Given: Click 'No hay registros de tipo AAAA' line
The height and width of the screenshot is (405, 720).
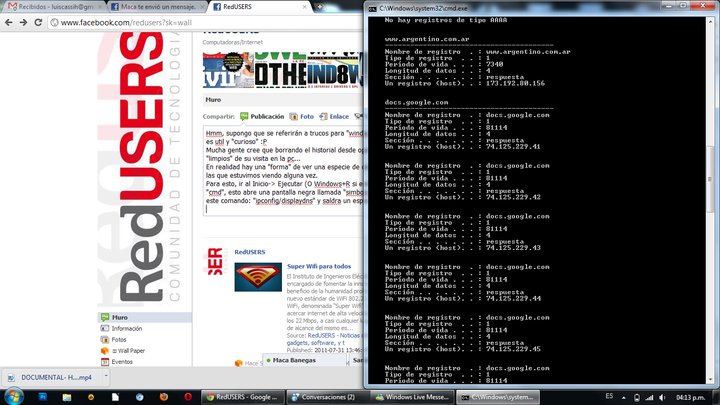Looking at the screenshot, I should [446, 20].
